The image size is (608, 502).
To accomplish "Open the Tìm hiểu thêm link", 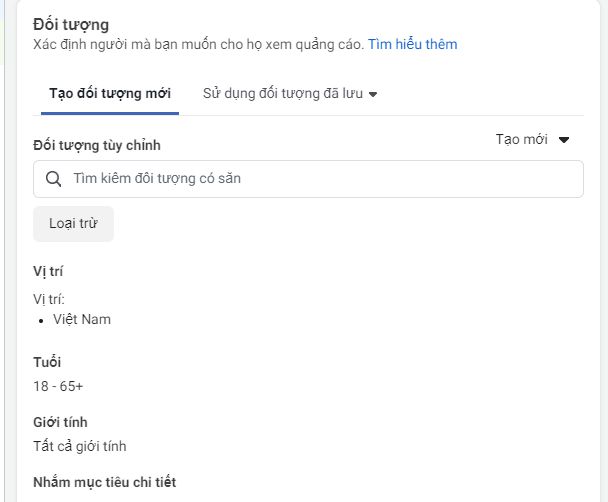I will coord(412,44).
